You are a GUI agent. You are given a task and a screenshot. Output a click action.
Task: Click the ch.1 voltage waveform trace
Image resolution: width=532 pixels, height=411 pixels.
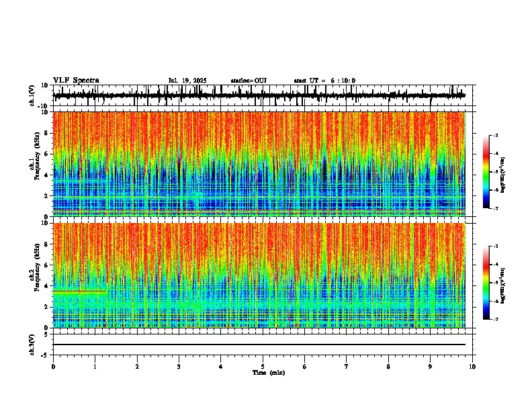click(x=259, y=95)
